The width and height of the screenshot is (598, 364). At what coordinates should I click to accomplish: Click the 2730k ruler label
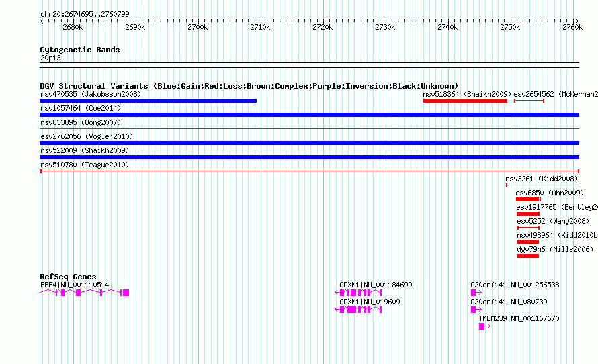click(385, 27)
